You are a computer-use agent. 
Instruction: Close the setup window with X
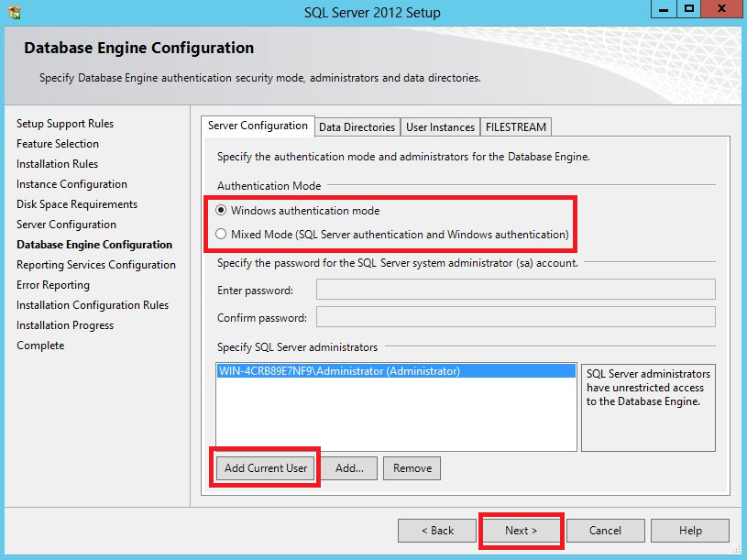point(721,8)
